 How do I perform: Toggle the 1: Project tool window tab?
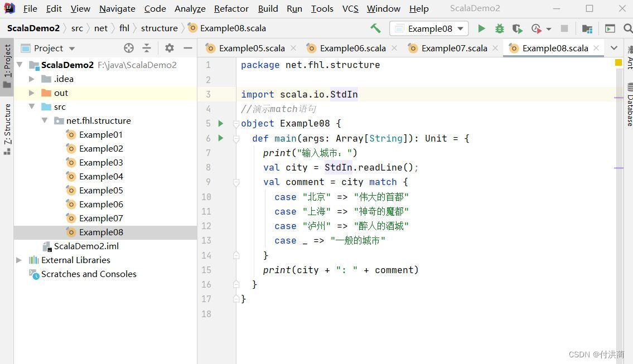[x=7, y=66]
